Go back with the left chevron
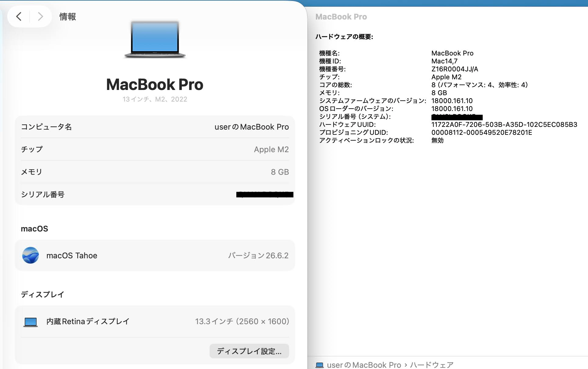Screen dimensions: 588x369 coord(19,16)
